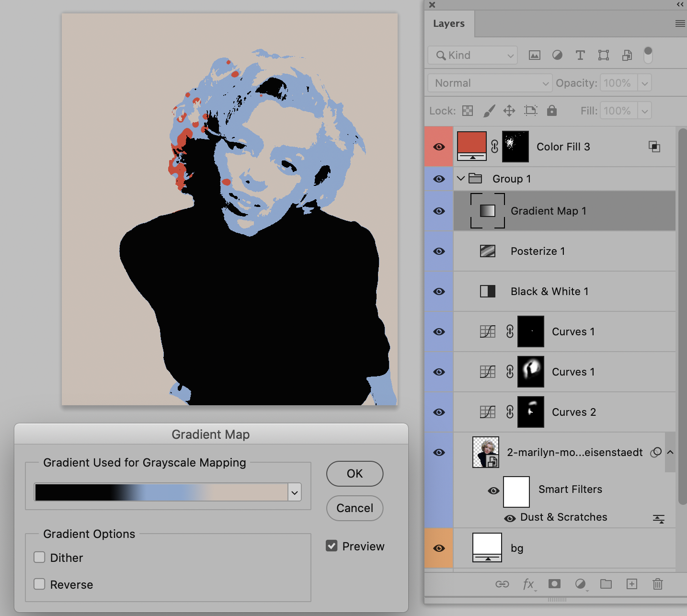Viewport: 687px width, 616px height.
Task: Filter layers by pixel layer icon
Action: point(534,55)
